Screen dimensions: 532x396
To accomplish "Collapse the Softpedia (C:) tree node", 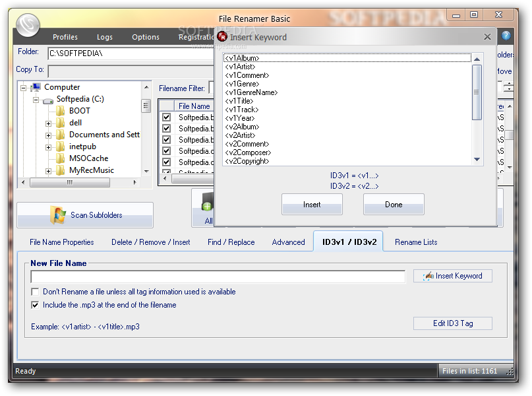I will [36, 100].
